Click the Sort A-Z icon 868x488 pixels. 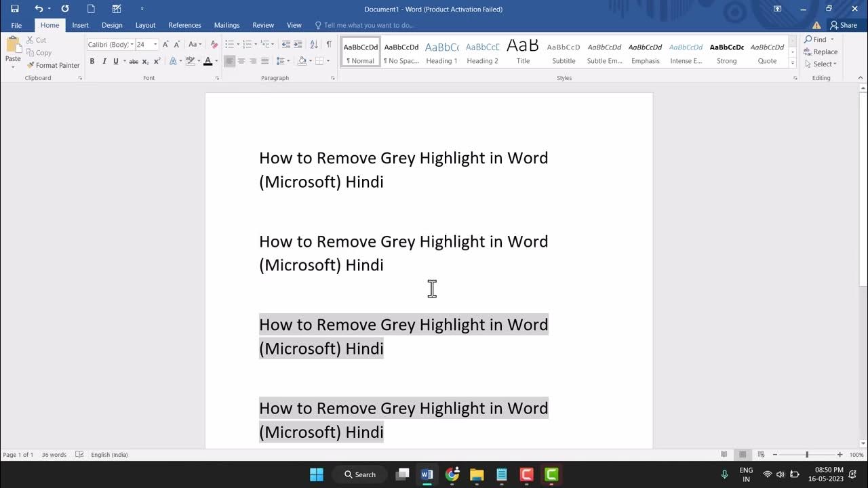[x=313, y=44]
